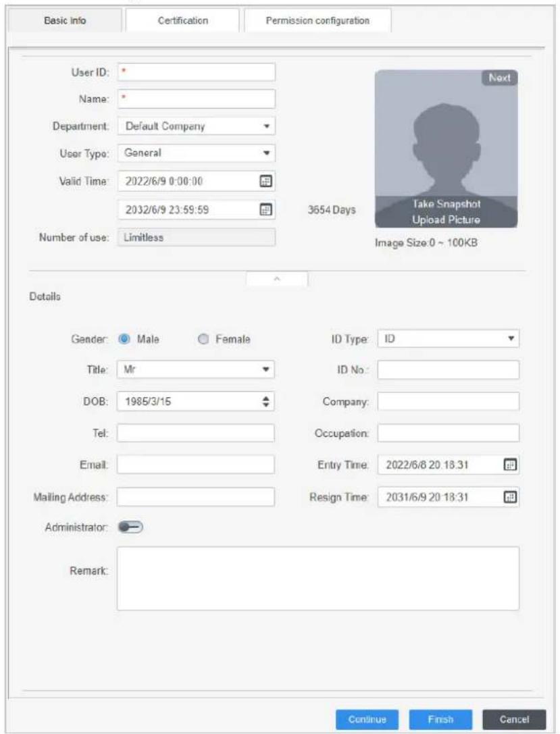The image size is (560, 734).
Task: Click the ID No. input field
Action: (448, 369)
